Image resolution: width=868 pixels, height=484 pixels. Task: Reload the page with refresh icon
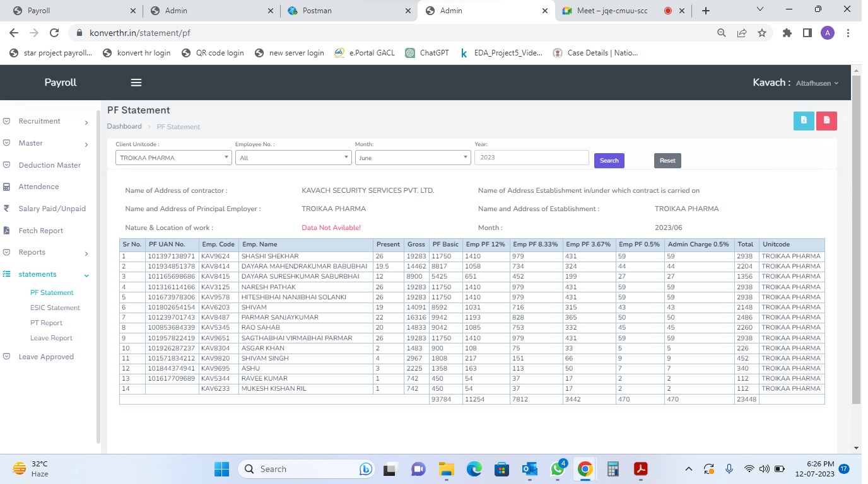click(54, 33)
